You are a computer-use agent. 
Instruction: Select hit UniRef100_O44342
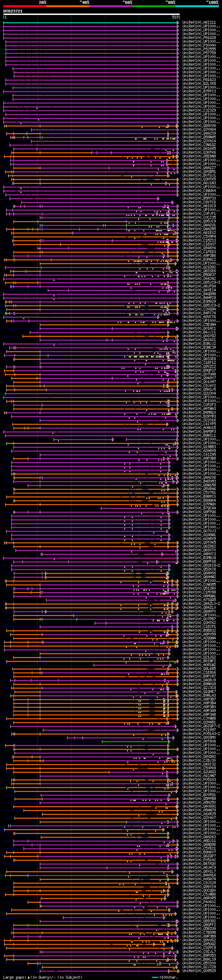[199, 278]
